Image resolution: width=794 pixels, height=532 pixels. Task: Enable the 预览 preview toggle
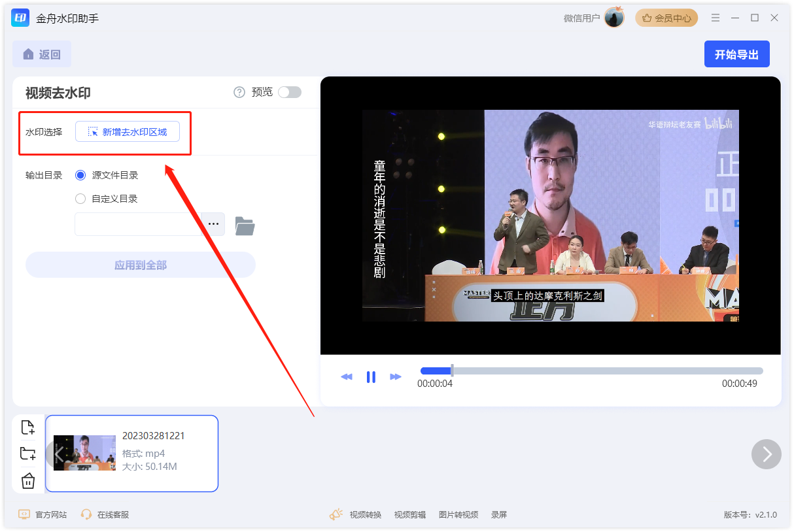point(290,92)
